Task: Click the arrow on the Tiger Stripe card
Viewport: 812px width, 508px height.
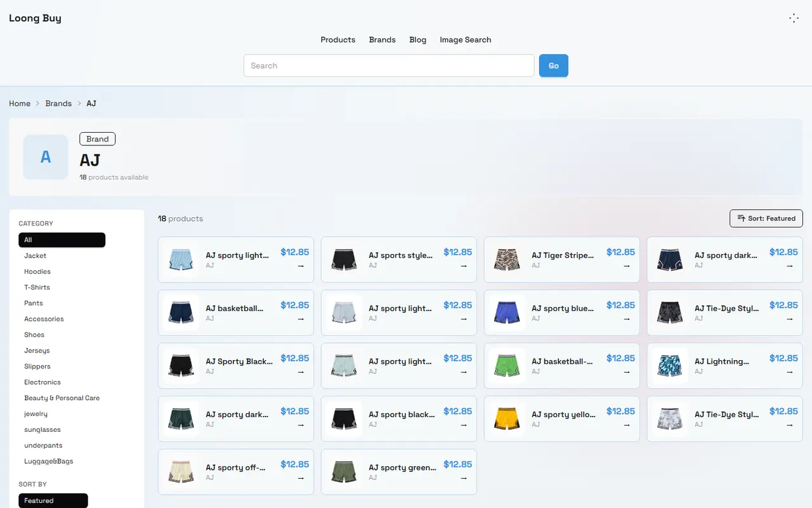Action: (x=627, y=266)
